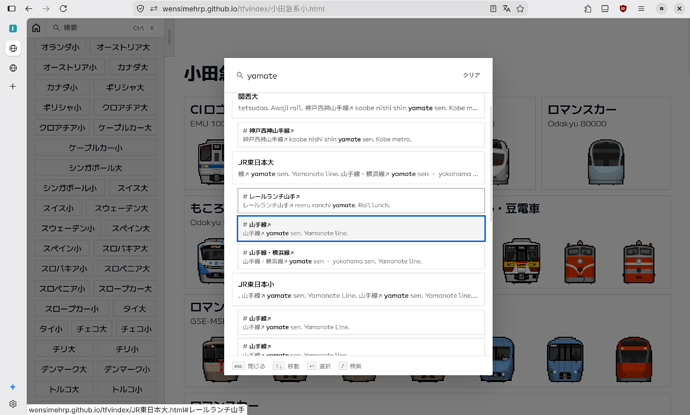Go forward with the forward arrow
This screenshot has height=415, width=690.
click(x=46, y=8)
